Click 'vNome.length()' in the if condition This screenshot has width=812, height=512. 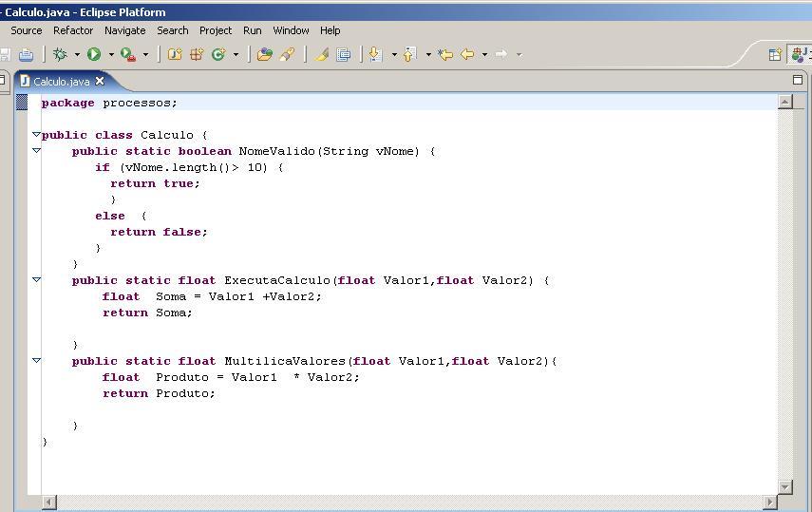pos(179,167)
